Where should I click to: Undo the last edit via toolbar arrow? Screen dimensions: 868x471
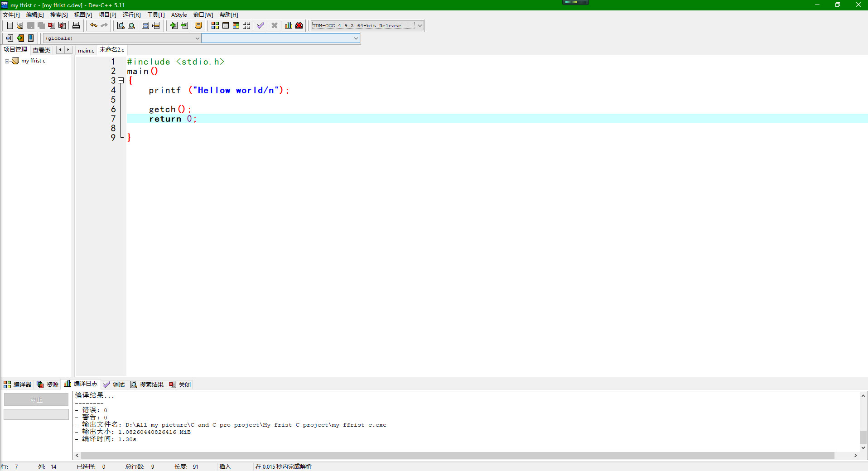(93, 25)
